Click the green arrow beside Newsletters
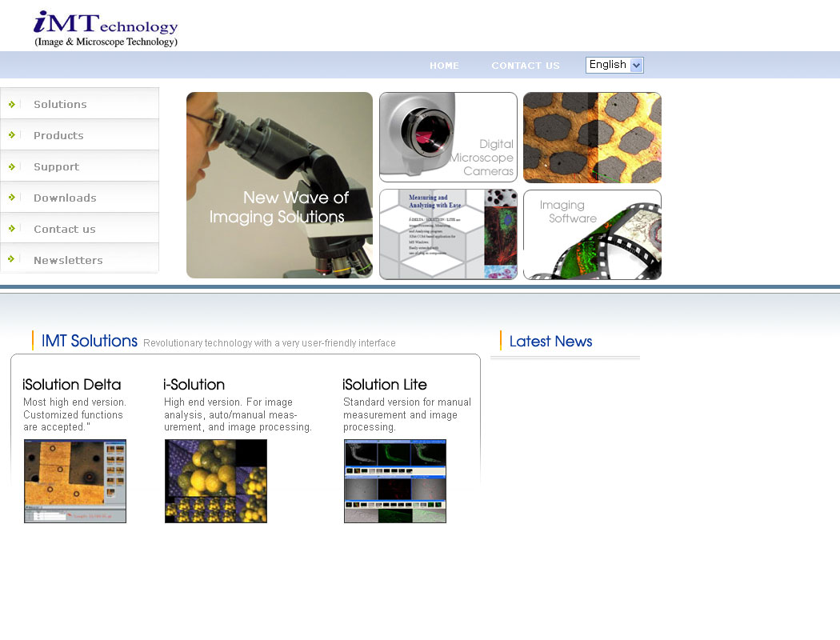This screenshot has height=640, width=840. coord(12,259)
